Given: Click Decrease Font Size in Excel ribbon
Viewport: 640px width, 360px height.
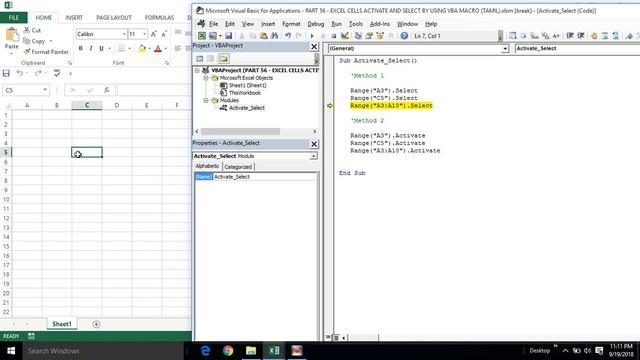Looking at the screenshot, I should pos(164,34).
